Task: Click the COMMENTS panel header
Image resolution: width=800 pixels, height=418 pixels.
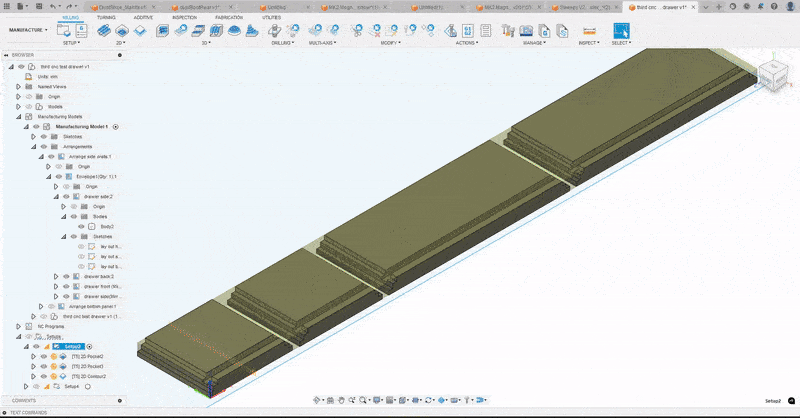Action: point(24,401)
